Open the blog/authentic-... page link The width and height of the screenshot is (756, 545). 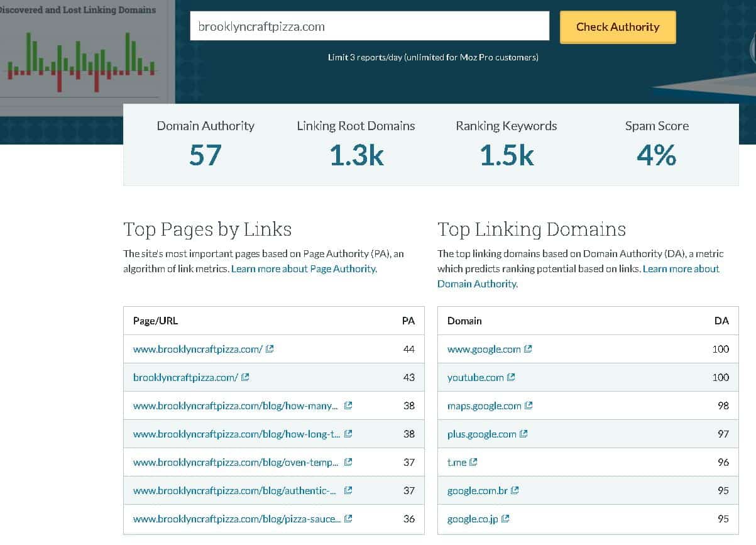pos(235,490)
